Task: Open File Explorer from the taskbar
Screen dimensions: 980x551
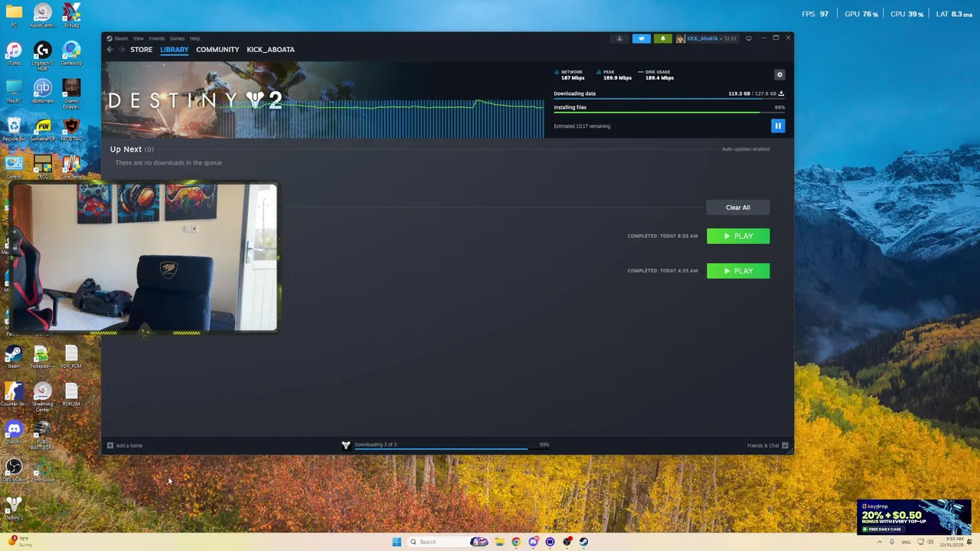Action: click(499, 542)
